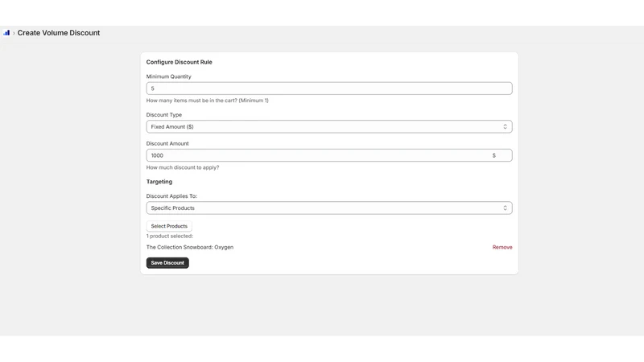Click the Save Discount button
The width and height of the screenshot is (644, 362).
click(x=167, y=263)
